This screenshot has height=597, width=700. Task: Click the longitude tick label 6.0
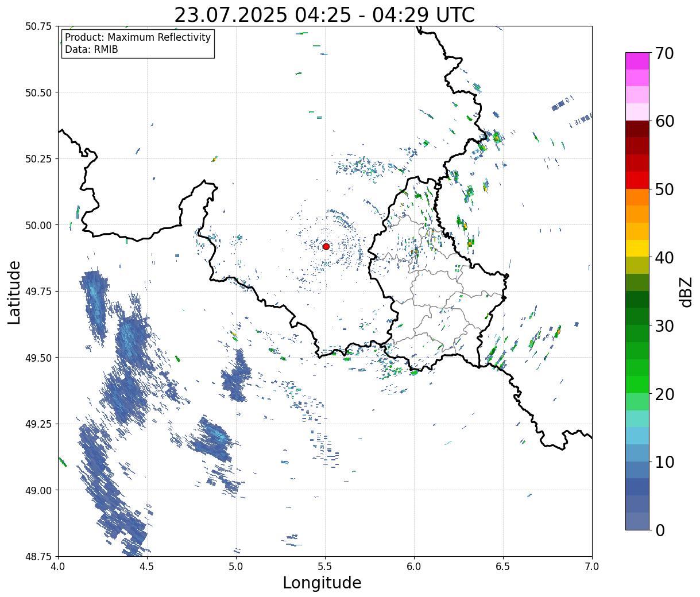[414, 567]
